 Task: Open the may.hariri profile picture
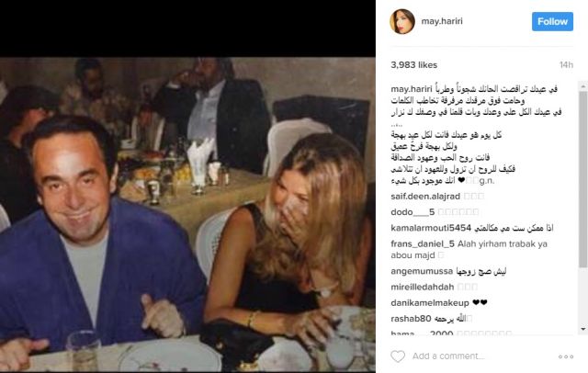tap(402, 22)
